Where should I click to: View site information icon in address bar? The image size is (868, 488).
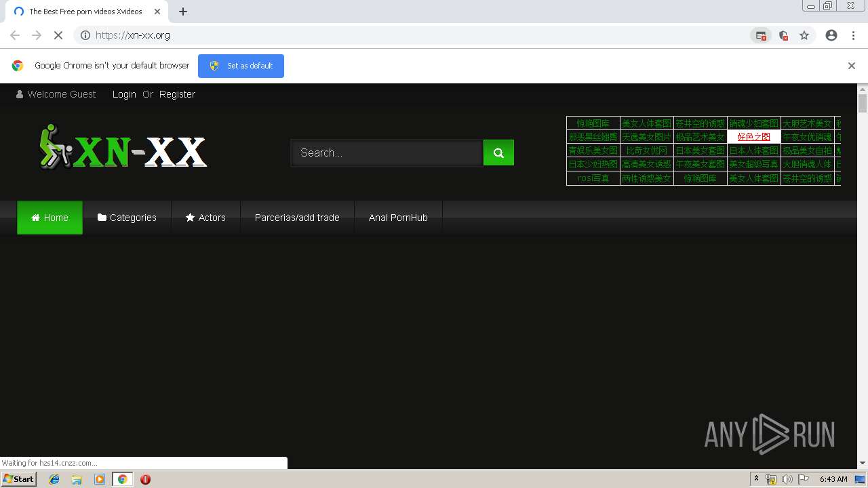85,35
